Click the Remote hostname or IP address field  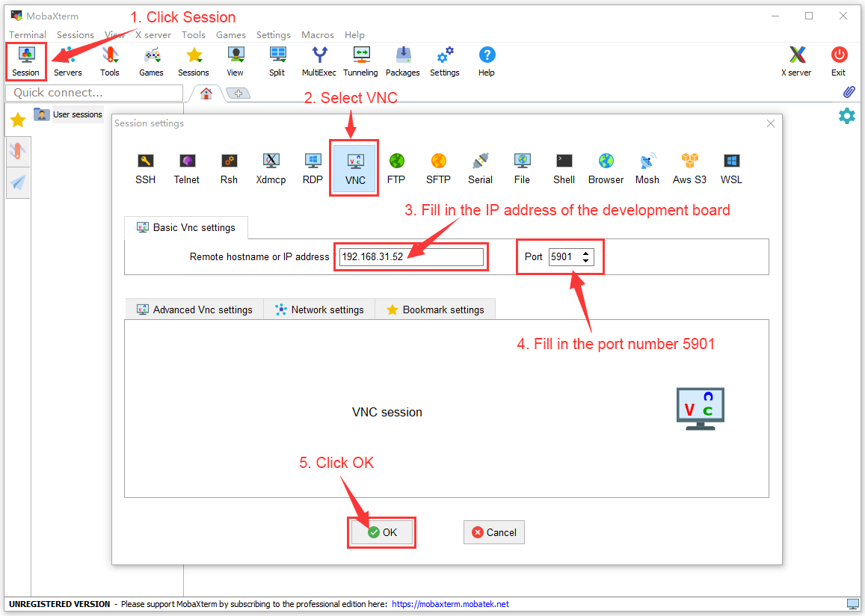click(411, 257)
